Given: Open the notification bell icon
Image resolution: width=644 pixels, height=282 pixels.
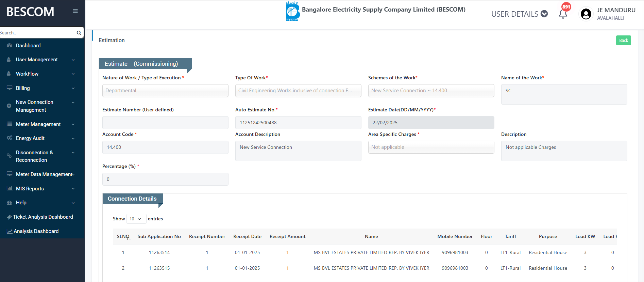Looking at the screenshot, I should [563, 14].
